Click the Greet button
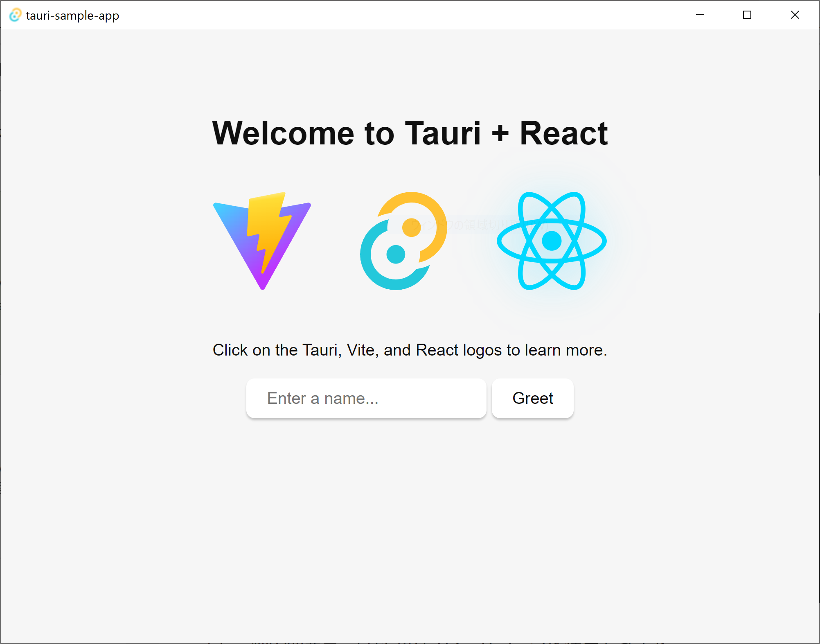Viewport: 820px width, 644px height. click(x=532, y=398)
